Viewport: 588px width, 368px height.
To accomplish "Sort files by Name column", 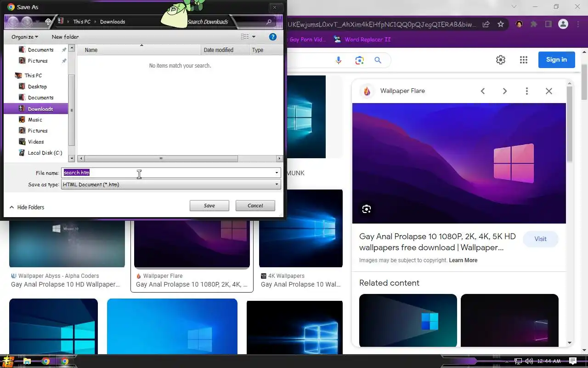I will (x=139, y=50).
